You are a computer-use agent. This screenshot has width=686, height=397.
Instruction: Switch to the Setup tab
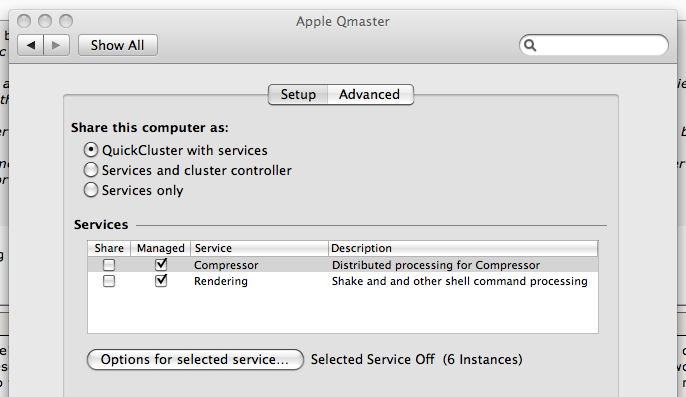[x=298, y=95]
